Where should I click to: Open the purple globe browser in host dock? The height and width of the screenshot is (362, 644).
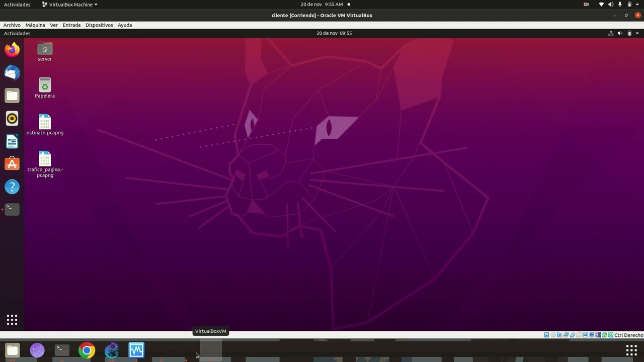click(x=37, y=350)
